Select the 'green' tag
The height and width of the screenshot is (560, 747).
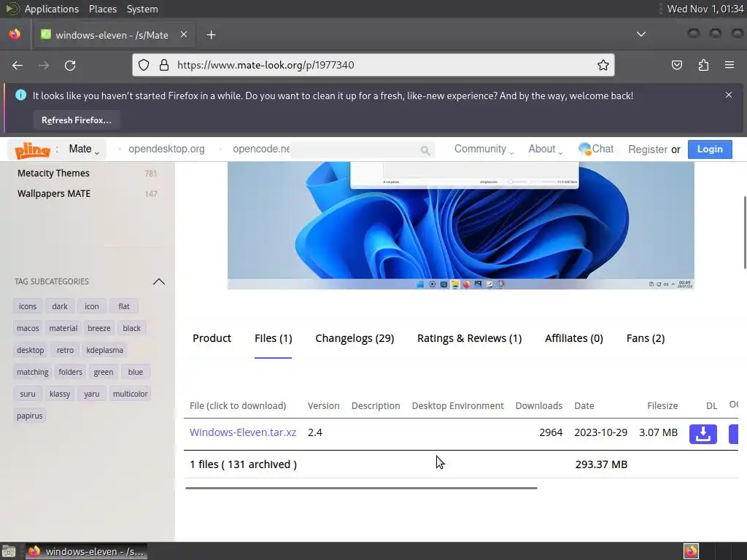pos(104,372)
